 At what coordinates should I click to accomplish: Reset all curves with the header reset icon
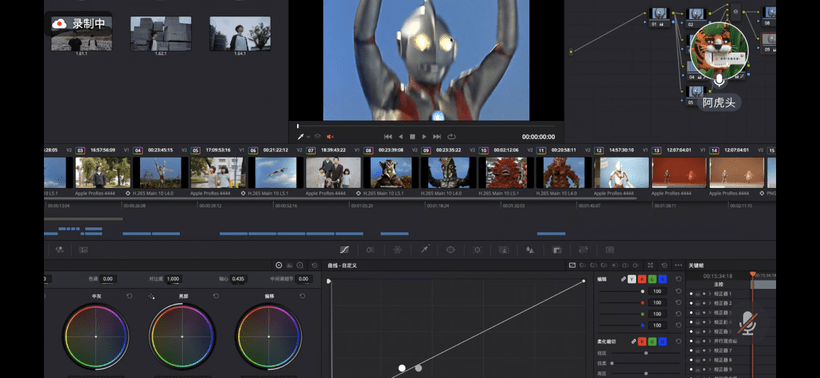[x=664, y=266]
